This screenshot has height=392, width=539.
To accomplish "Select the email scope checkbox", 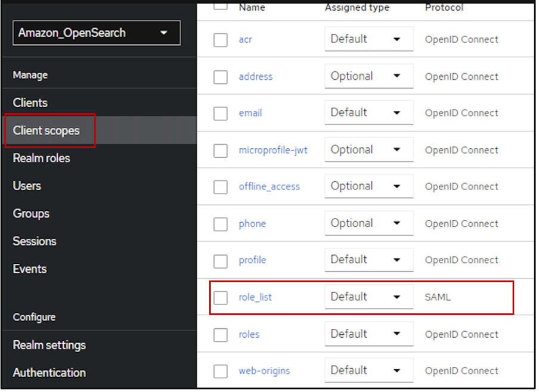I will (221, 113).
